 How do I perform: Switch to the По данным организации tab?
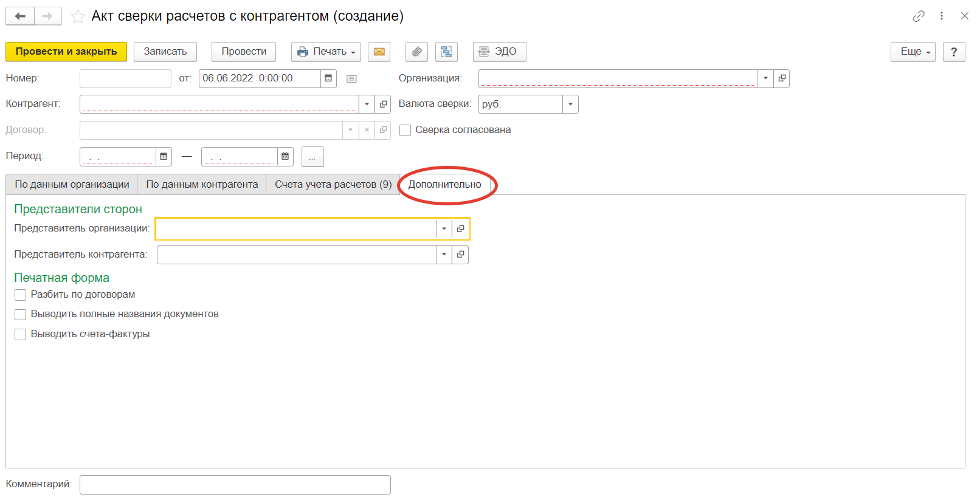72,185
